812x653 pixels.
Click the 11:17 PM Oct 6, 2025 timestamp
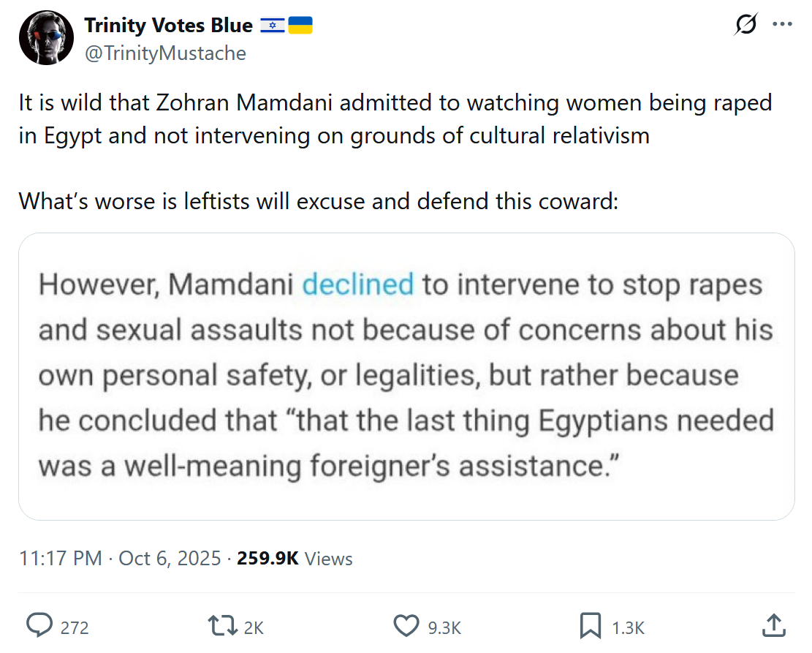[120, 559]
